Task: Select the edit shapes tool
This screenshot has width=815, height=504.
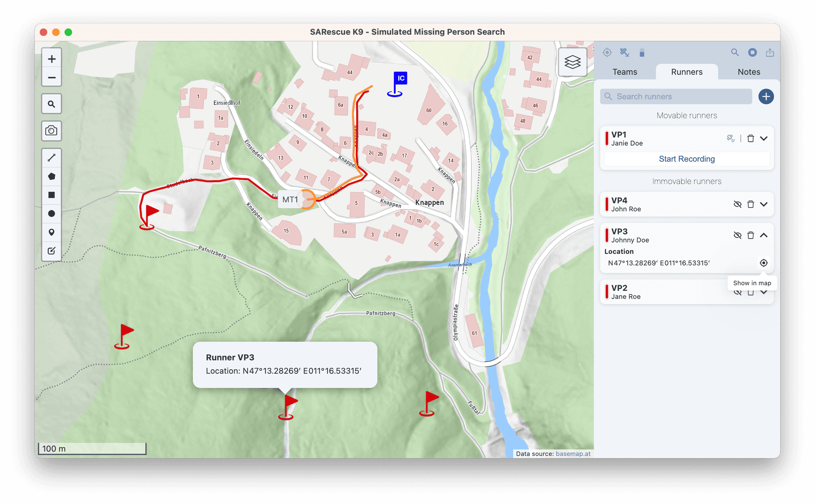Action: point(51,251)
